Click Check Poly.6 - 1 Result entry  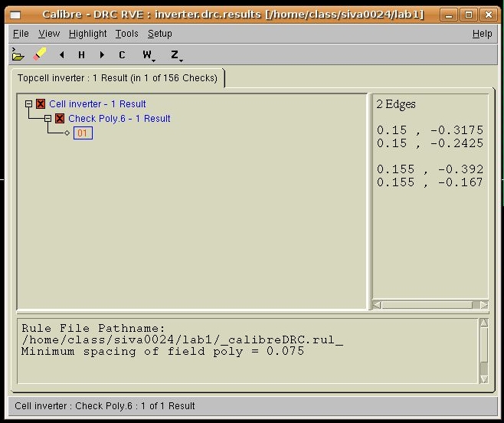pyautogui.click(x=119, y=119)
